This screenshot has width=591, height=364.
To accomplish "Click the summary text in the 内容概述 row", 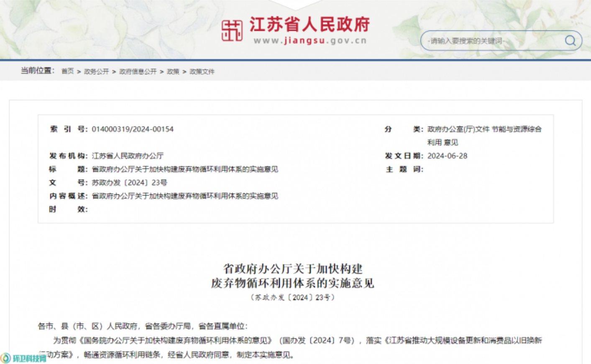I will pyautogui.click(x=184, y=196).
